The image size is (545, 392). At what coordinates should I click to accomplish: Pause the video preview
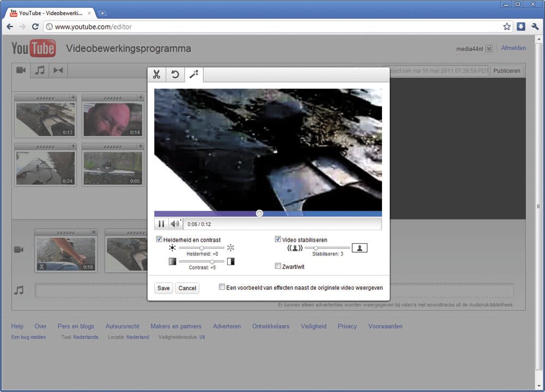pyautogui.click(x=161, y=224)
